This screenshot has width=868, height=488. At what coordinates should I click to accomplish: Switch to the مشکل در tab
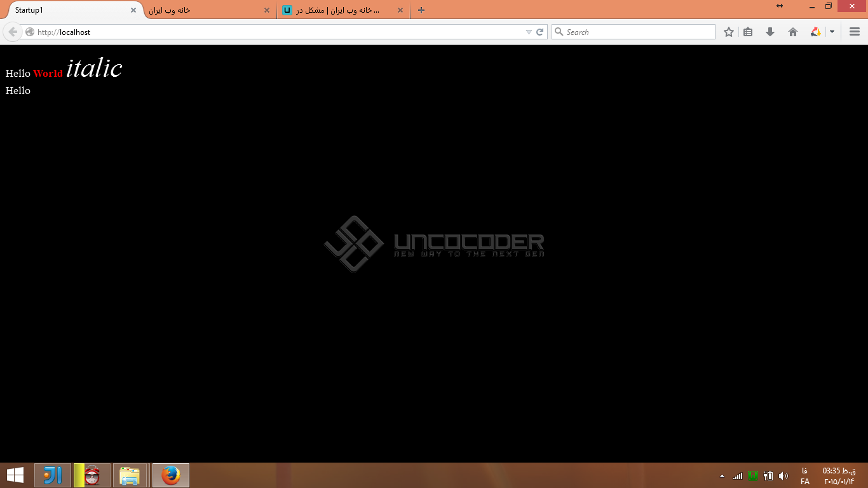click(x=344, y=10)
